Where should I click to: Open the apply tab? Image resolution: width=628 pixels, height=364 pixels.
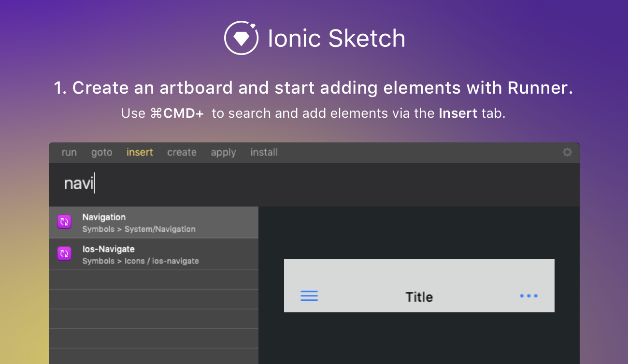tap(223, 152)
